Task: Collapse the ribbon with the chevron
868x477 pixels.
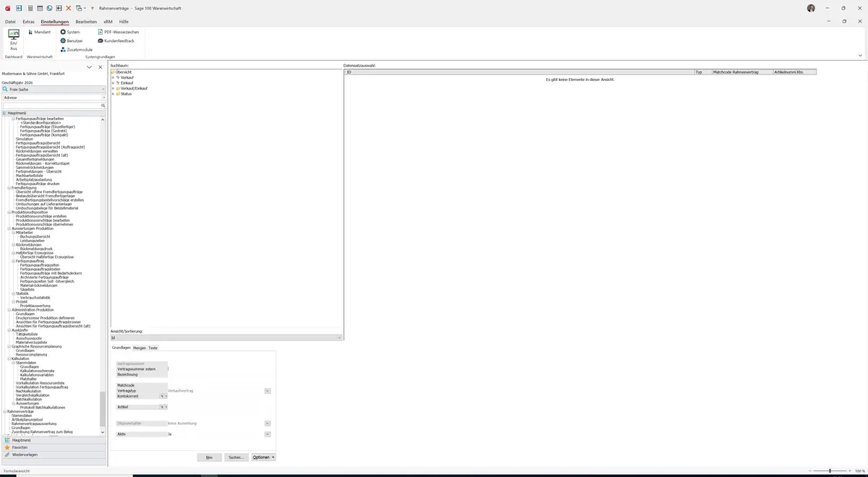Action: click(x=860, y=55)
